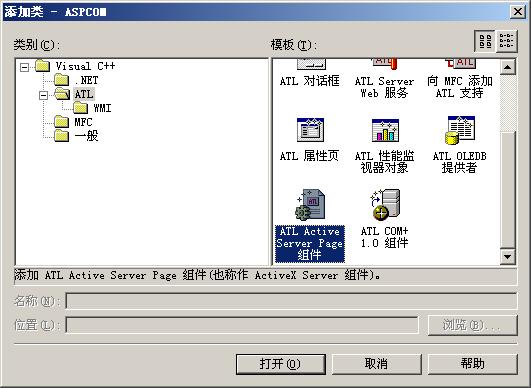Close the 添加类 dialog window
This screenshot has width=531, height=388.
(x=517, y=12)
